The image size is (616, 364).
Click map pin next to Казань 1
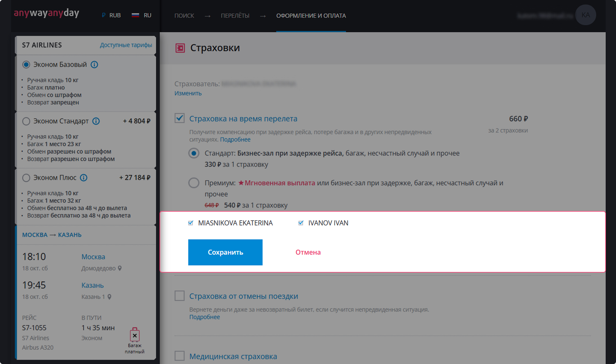click(110, 297)
